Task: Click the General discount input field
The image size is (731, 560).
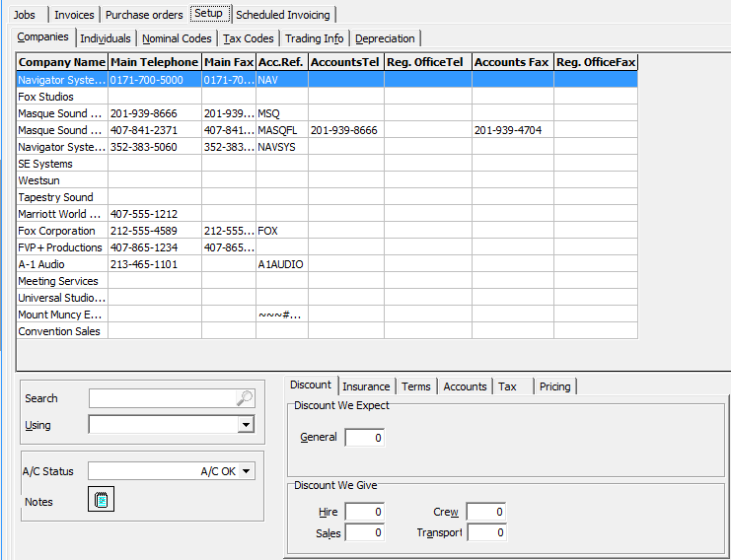Action: click(x=364, y=438)
